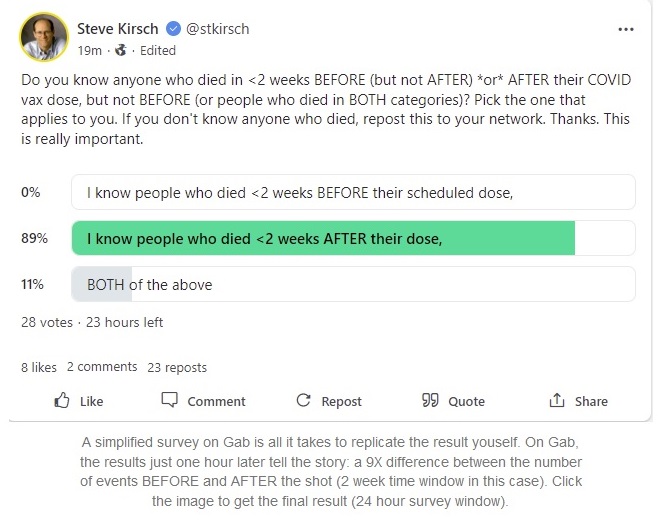Viewport: 669px width, 527px height.
Task: Select the BOTH of the above option
Action: pos(353,284)
